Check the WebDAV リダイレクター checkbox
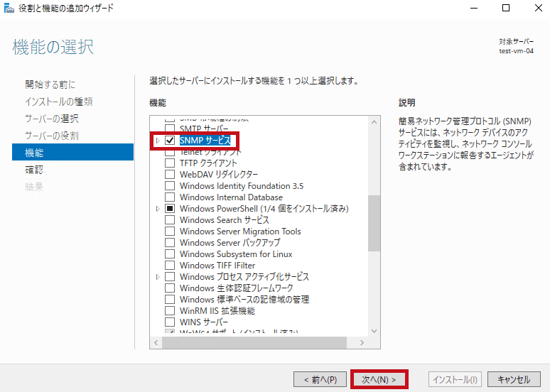The image size is (550, 392). 170,174
